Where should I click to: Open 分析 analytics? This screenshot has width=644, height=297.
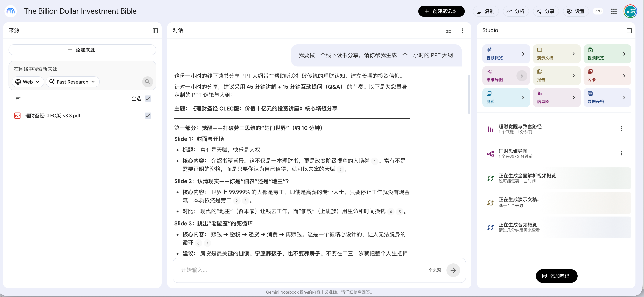pyautogui.click(x=515, y=11)
